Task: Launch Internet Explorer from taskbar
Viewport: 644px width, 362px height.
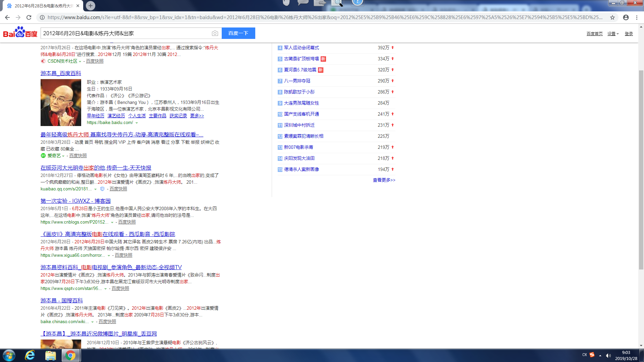Action: [x=30, y=355]
